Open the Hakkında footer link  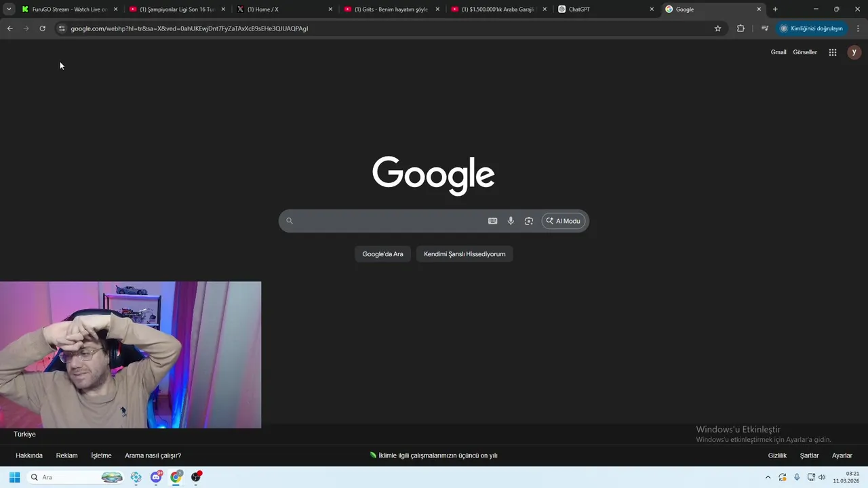point(29,455)
